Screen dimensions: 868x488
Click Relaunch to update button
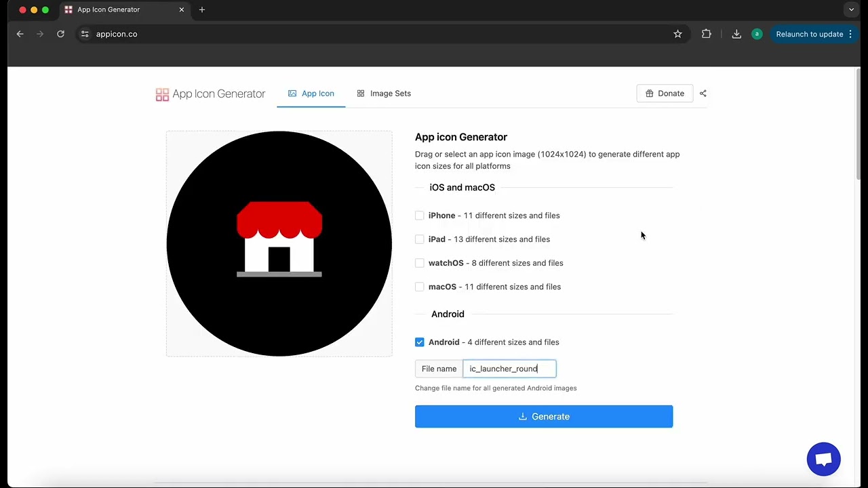(x=814, y=34)
